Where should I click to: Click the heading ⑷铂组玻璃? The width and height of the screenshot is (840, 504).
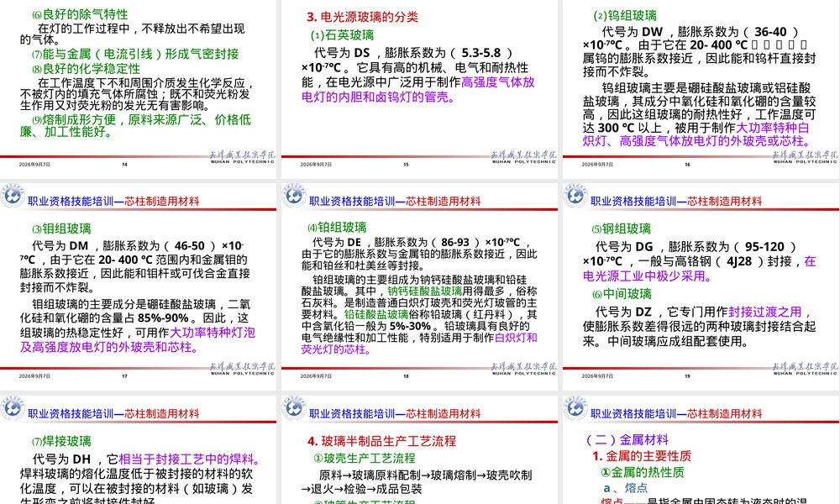[x=337, y=227]
